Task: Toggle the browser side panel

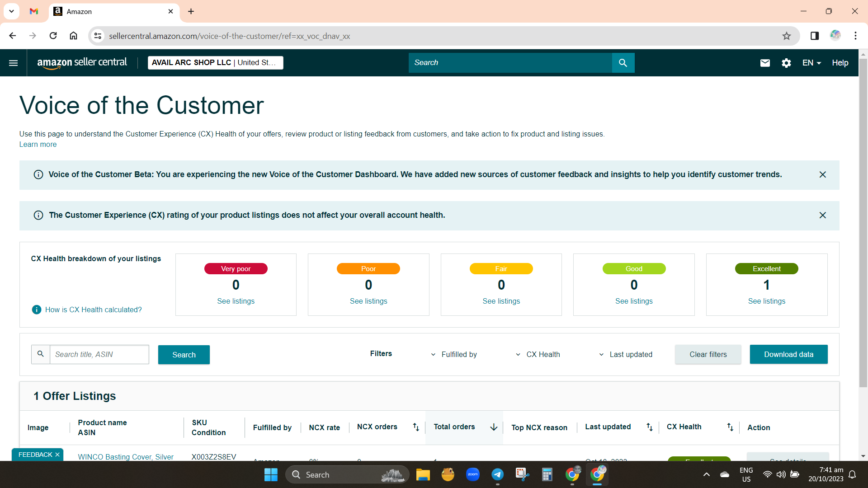Action: coord(815,36)
